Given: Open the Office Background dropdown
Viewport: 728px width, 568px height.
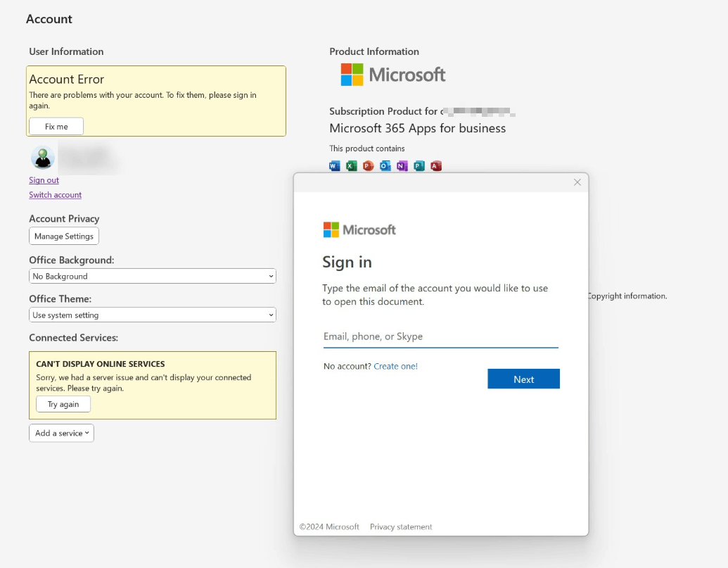Looking at the screenshot, I should pos(153,276).
